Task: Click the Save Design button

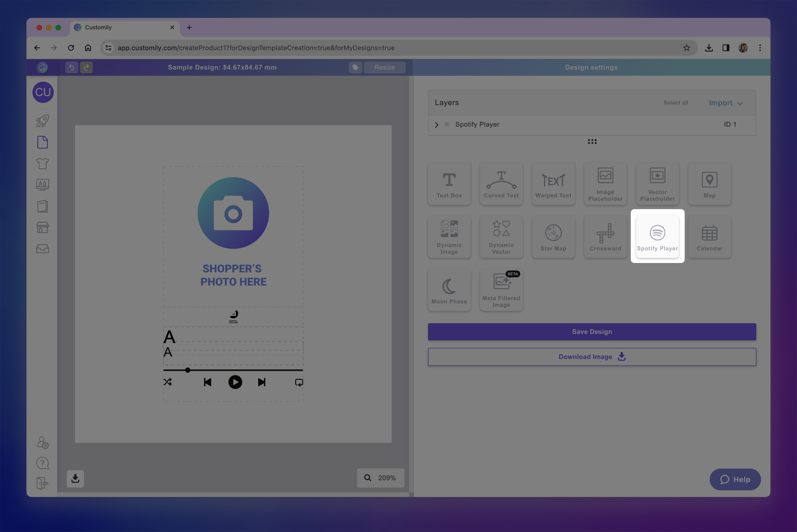Action: click(592, 332)
